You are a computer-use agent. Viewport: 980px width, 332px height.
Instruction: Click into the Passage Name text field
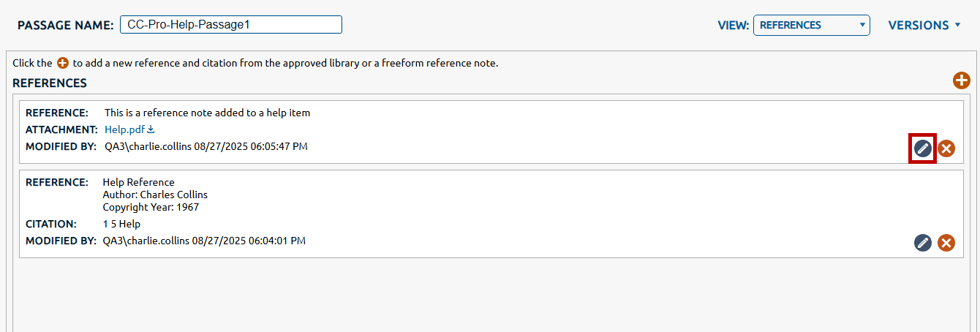point(231,25)
